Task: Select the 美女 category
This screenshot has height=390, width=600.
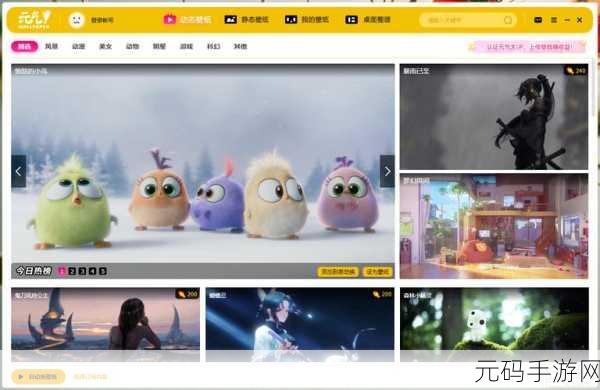Action: [x=105, y=46]
